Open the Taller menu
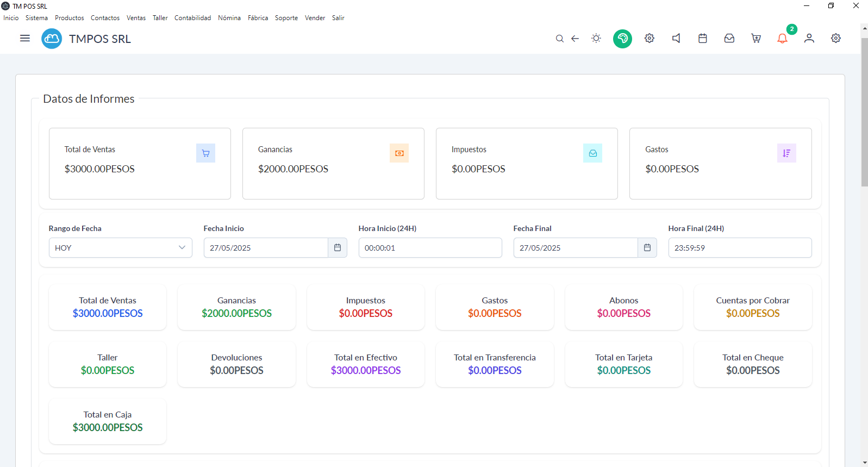 click(160, 18)
